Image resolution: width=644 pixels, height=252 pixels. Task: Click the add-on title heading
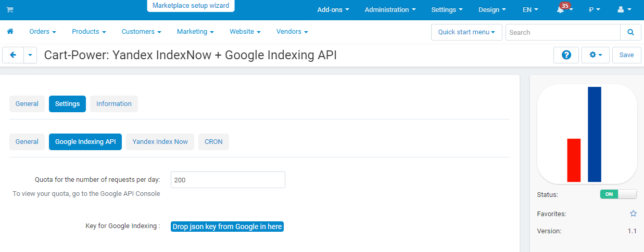coord(191,55)
